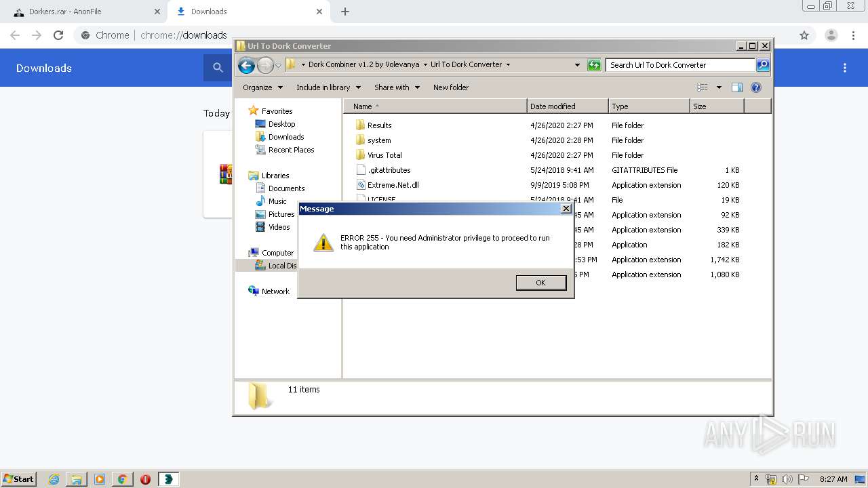Change the view with the views icon
Screen dimensions: 868x488
[703, 87]
